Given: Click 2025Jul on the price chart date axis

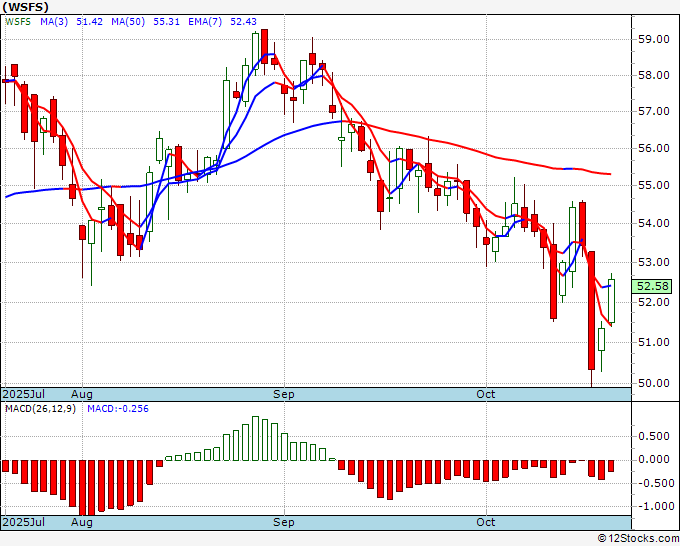Looking at the screenshot, I should [x=24, y=394].
